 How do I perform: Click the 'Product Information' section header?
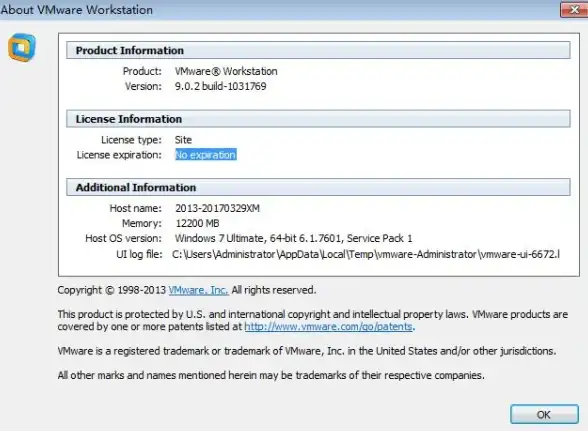pos(318,50)
